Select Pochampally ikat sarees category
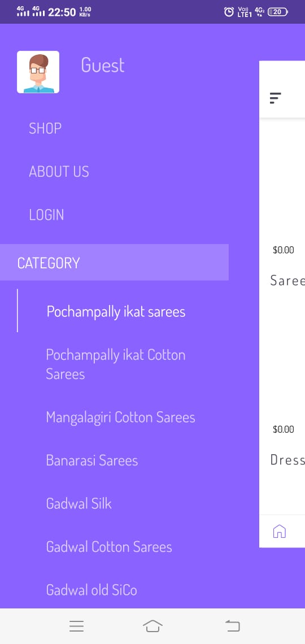 116,312
